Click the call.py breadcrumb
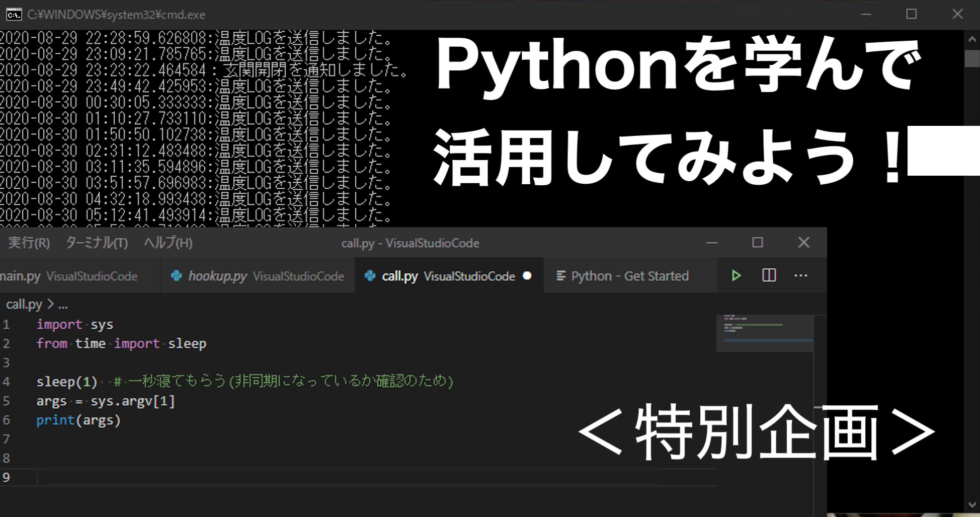The height and width of the screenshot is (517, 980). click(24, 305)
